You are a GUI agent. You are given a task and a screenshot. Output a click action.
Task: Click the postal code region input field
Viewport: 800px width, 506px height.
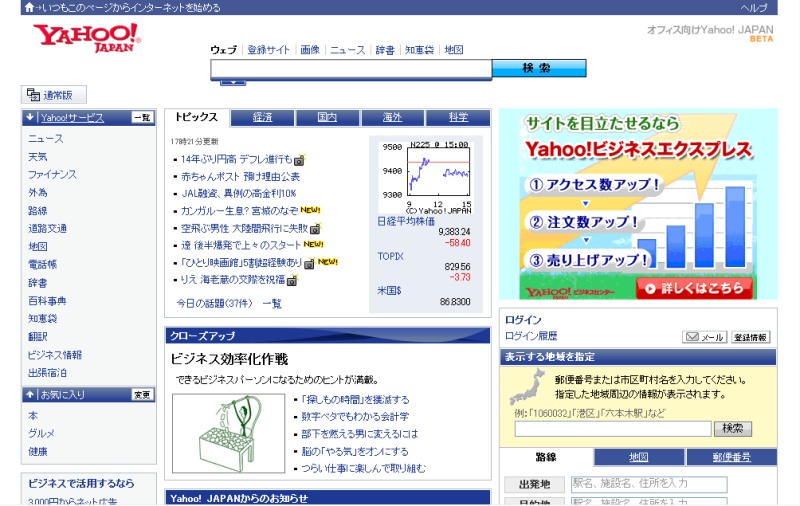613,429
